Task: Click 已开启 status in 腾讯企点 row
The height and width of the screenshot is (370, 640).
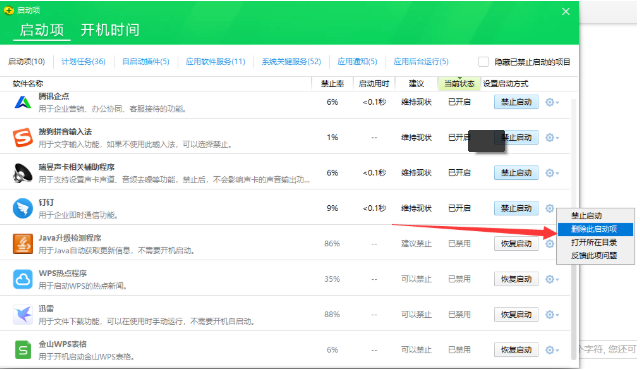Action: (459, 102)
